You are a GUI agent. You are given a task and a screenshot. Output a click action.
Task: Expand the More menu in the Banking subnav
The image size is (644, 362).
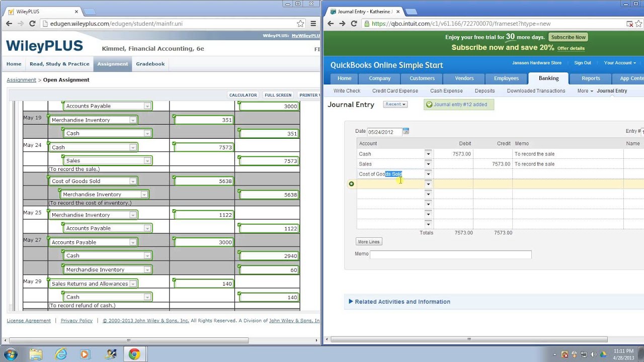[x=585, y=91]
